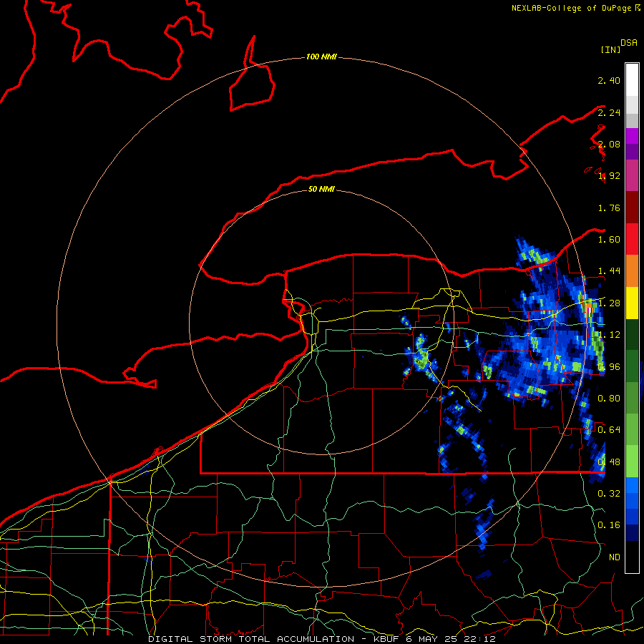
Task: Select the lightest green swatch beside 0.48
Action: pos(632,462)
